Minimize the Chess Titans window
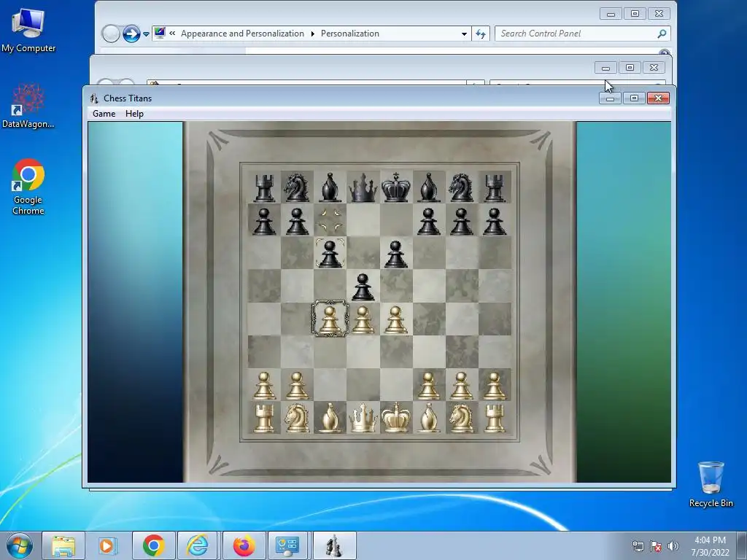 pyautogui.click(x=610, y=98)
